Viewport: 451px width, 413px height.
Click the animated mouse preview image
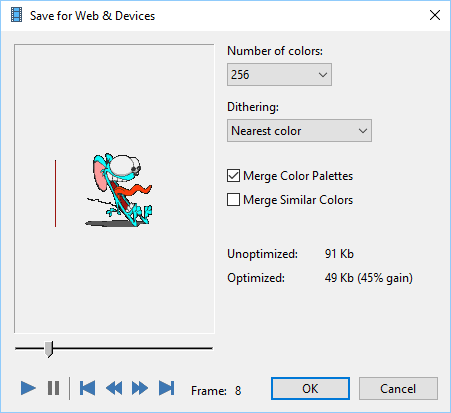(119, 190)
